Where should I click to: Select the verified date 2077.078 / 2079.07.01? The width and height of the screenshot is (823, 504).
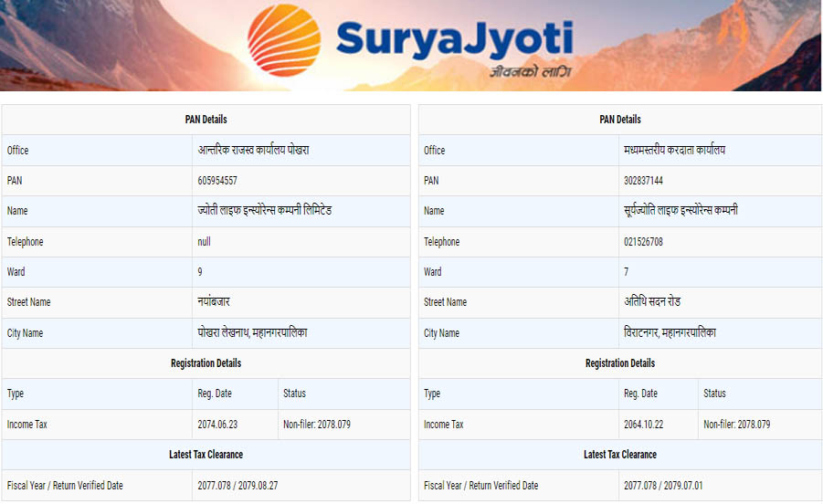pos(664,486)
